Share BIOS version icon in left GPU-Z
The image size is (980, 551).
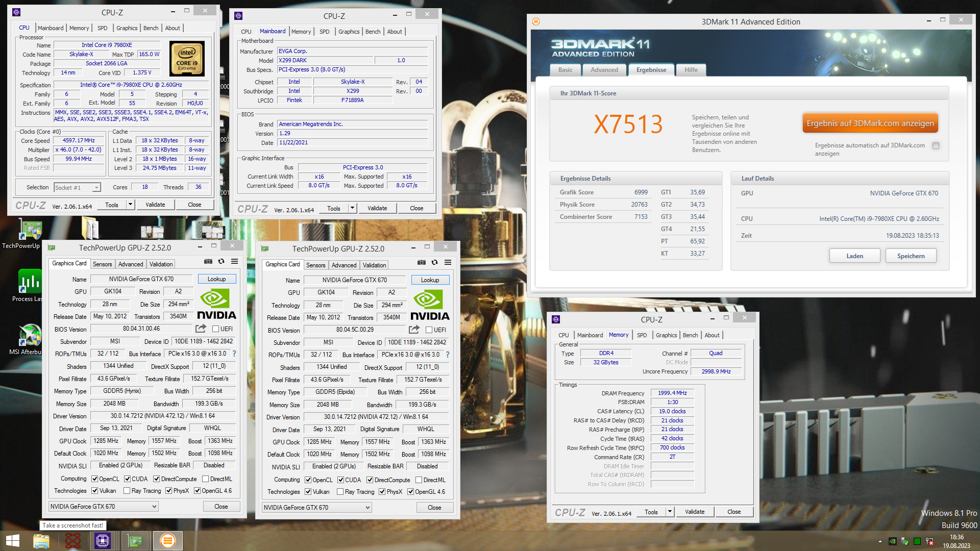pyautogui.click(x=201, y=329)
